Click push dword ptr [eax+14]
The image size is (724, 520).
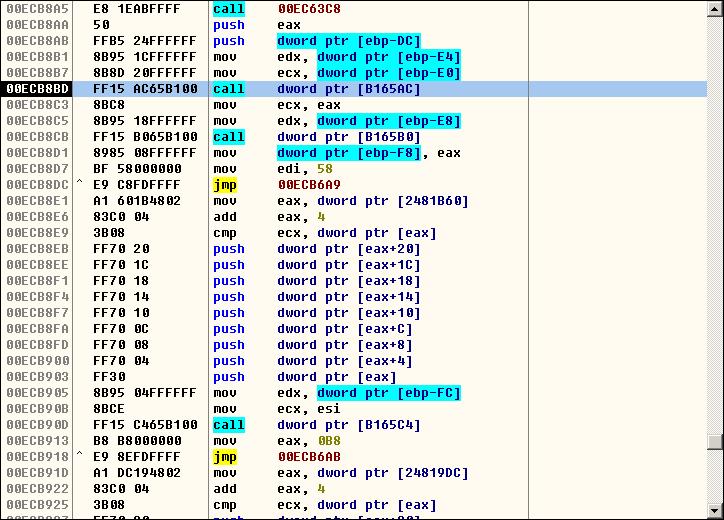pyautogui.click(x=317, y=297)
